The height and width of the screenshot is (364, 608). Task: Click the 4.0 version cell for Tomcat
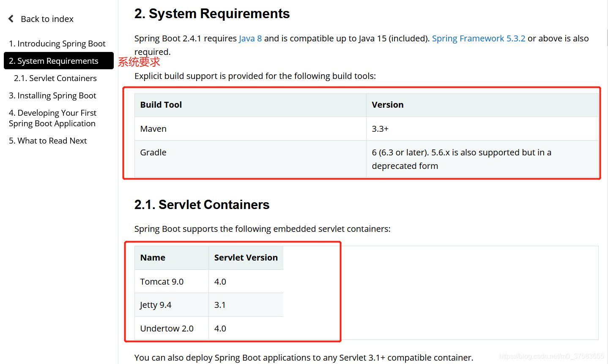pyautogui.click(x=246, y=281)
